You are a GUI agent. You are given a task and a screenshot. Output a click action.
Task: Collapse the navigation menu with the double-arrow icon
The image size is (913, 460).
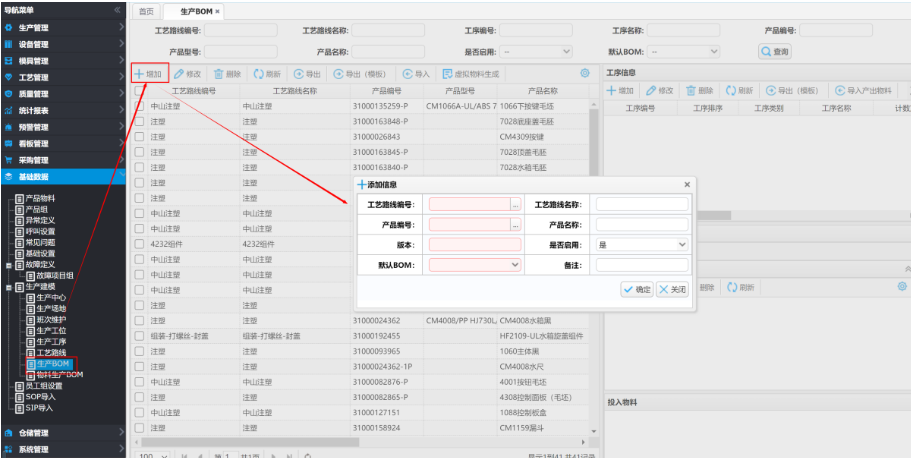point(118,10)
